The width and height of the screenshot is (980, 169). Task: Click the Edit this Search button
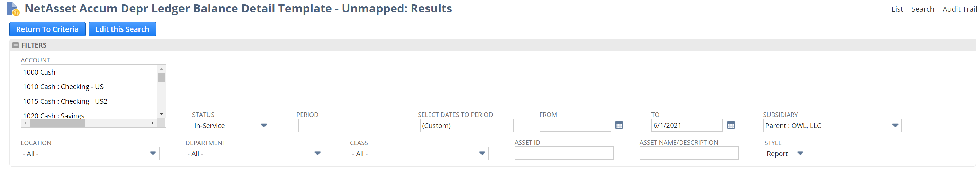122,29
